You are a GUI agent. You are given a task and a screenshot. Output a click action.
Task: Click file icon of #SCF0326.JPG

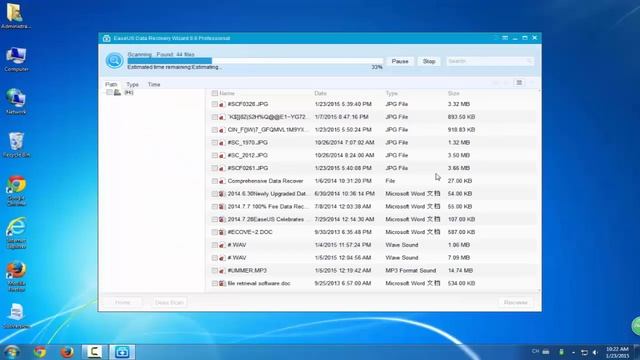point(222,104)
